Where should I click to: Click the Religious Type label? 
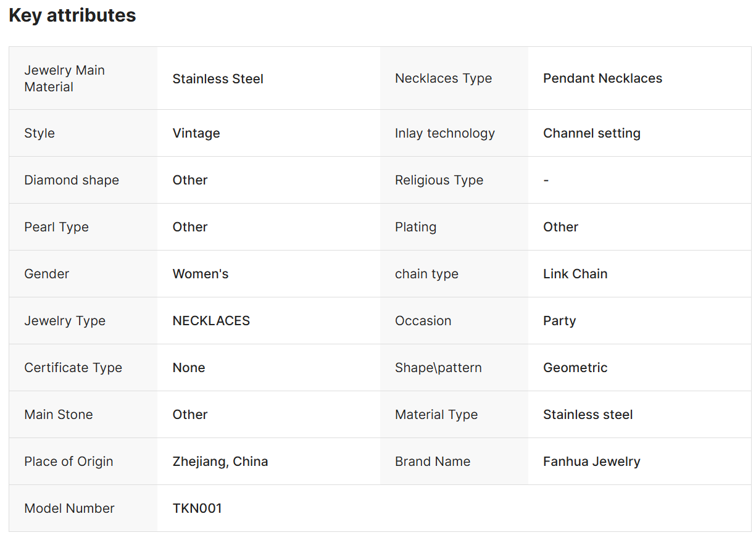439,180
